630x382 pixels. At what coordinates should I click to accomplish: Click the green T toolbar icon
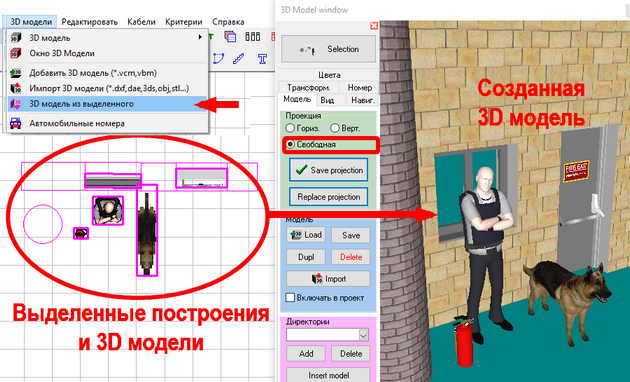click(x=211, y=37)
